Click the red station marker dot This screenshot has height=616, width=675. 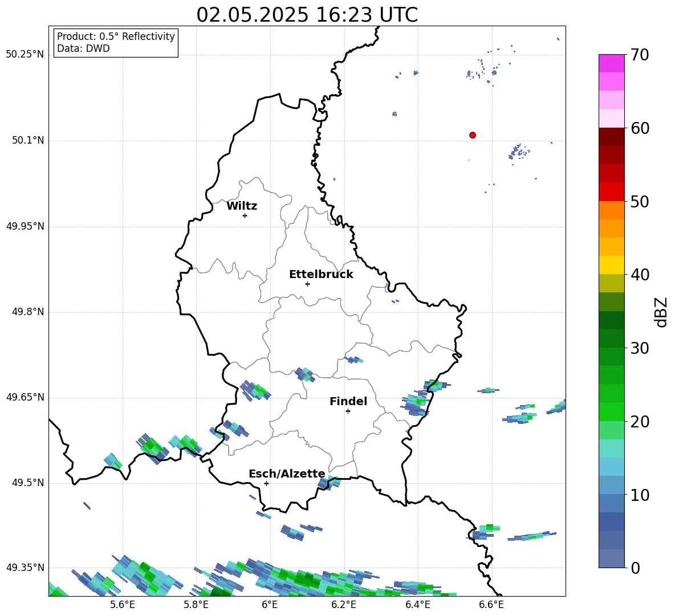coord(473,135)
